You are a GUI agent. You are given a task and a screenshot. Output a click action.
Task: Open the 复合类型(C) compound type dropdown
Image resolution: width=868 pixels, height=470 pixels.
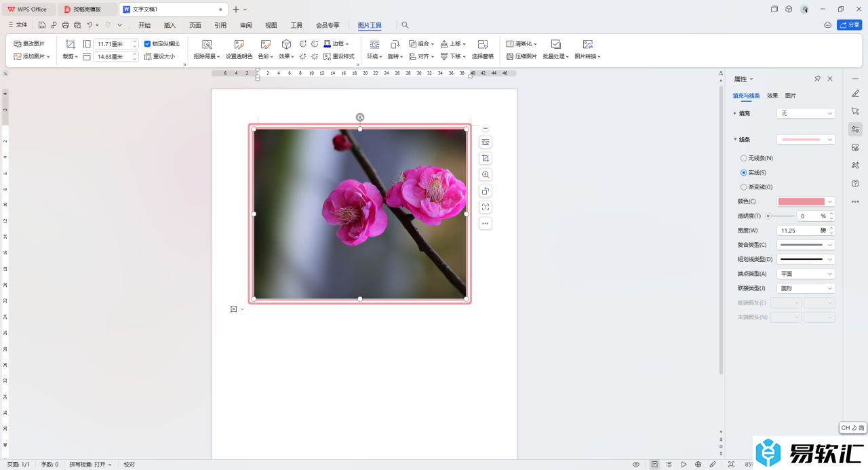click(x=806, y=245)
